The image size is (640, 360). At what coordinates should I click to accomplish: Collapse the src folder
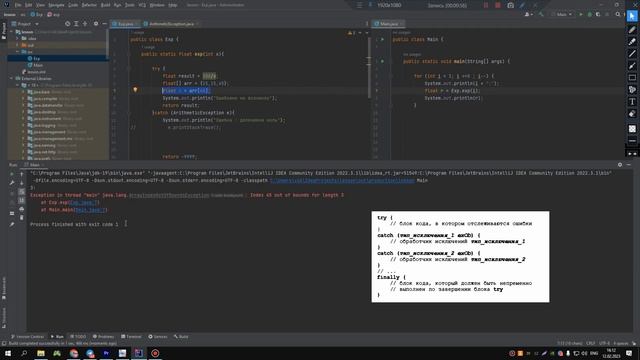[x=18, y=52]
